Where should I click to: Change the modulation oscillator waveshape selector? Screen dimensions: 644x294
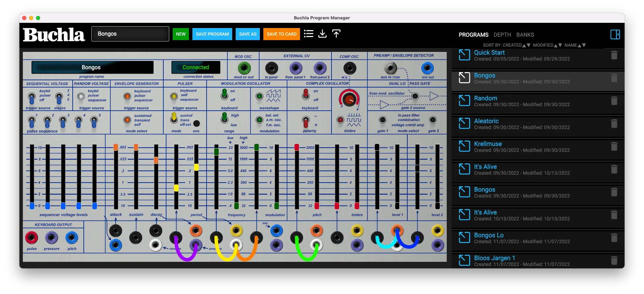point(259,97)
